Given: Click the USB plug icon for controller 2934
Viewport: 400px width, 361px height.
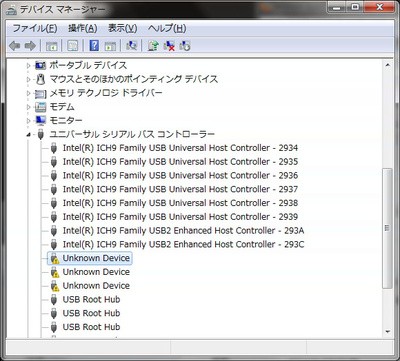Looking at the screenshot, I should [54, 148].
